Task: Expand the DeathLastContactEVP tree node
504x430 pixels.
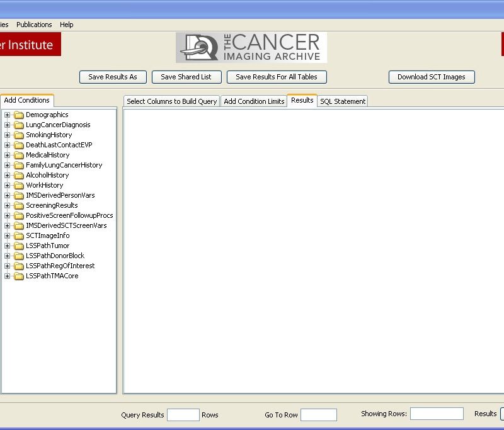Action: tap(7, 145)
